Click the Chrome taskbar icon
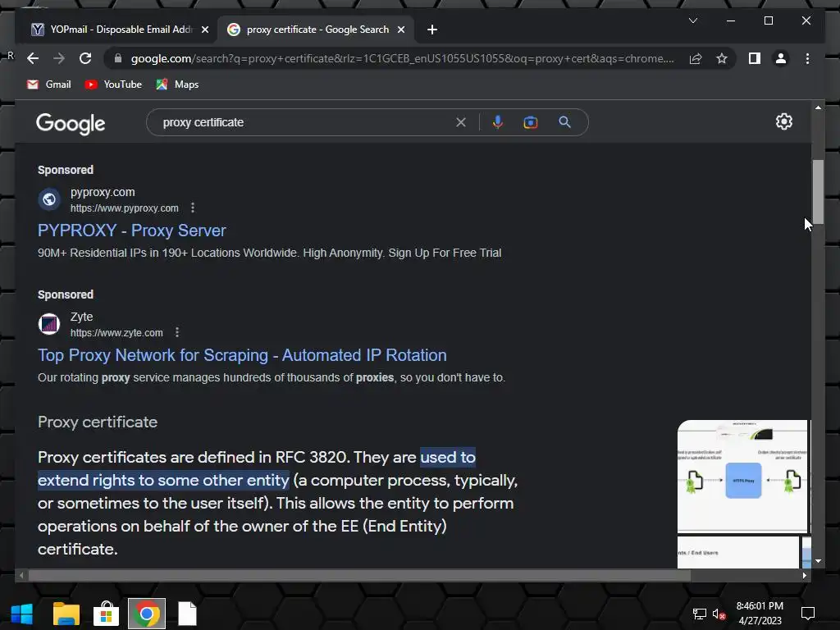 pos(146,614)
